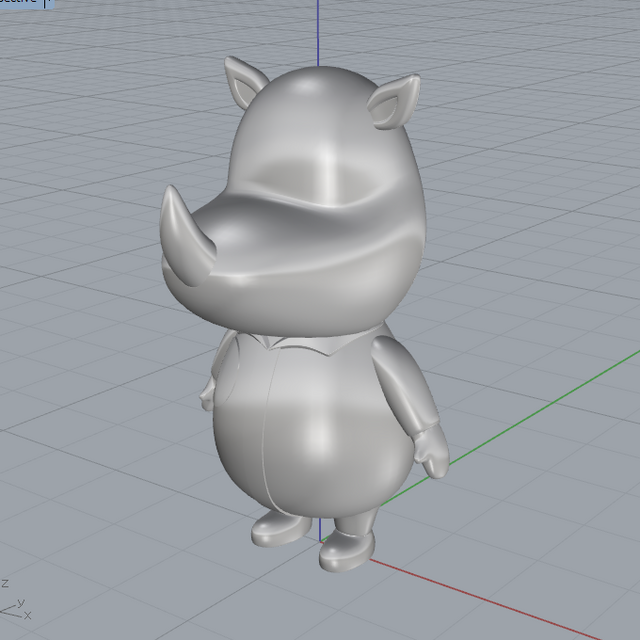
Task: Select the ear on the arm side
Action: click(393, 102)
